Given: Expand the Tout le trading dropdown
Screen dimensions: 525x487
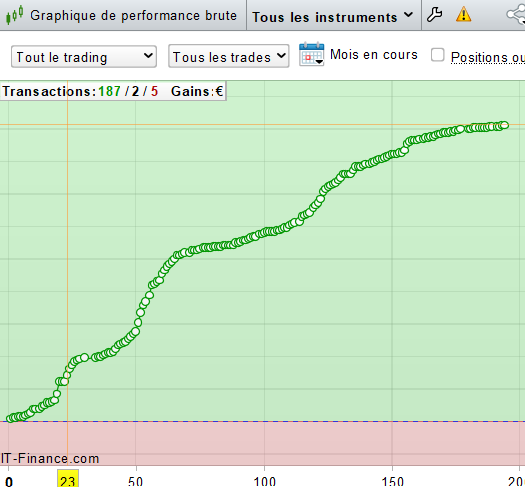Looking at the screenshot, I should 84,57.
